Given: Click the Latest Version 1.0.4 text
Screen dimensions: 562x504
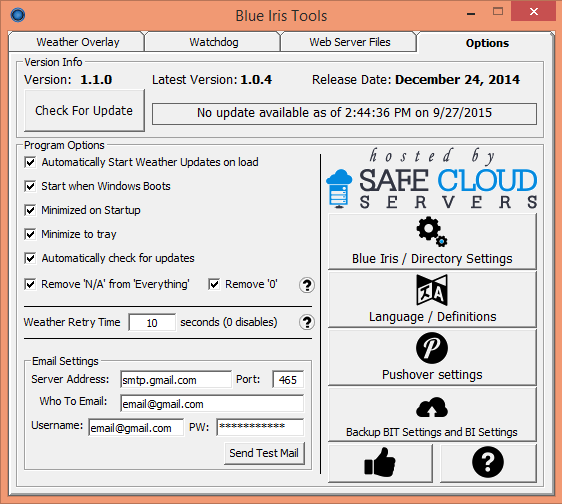Looking at the screenshot, I should tap(212, 80).
